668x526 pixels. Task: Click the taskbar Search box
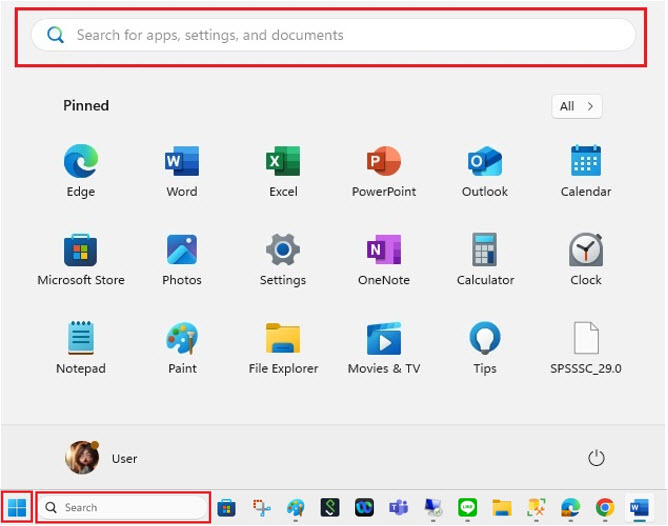click(124, 508)
